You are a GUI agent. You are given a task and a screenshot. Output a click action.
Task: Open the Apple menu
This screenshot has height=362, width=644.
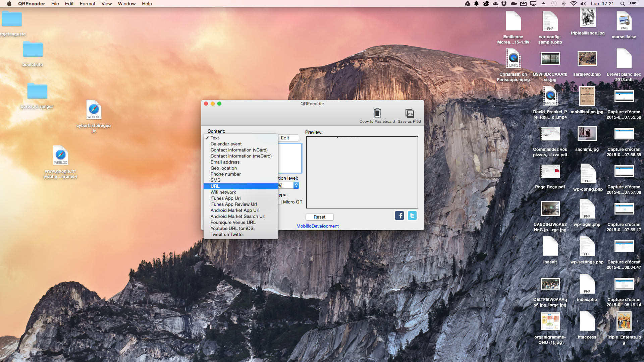[9, 4]
